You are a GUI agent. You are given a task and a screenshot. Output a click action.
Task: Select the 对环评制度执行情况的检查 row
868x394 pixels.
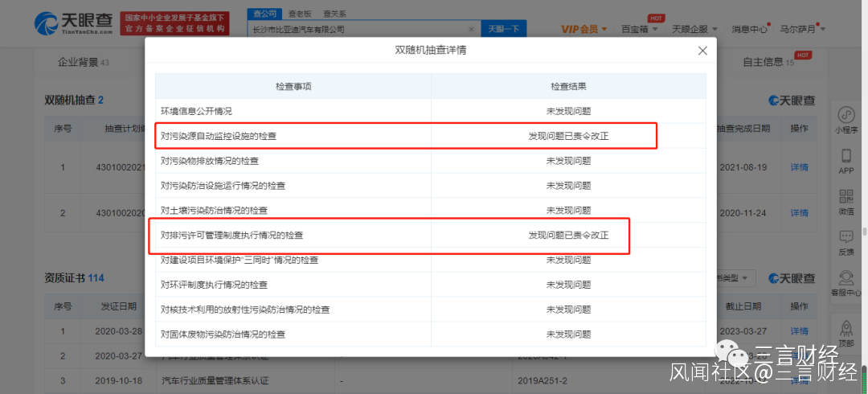click(x=431, y=285)
